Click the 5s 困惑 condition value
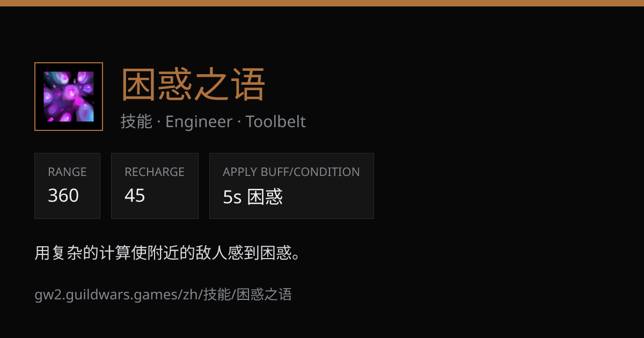 click(x=253, y=197)
